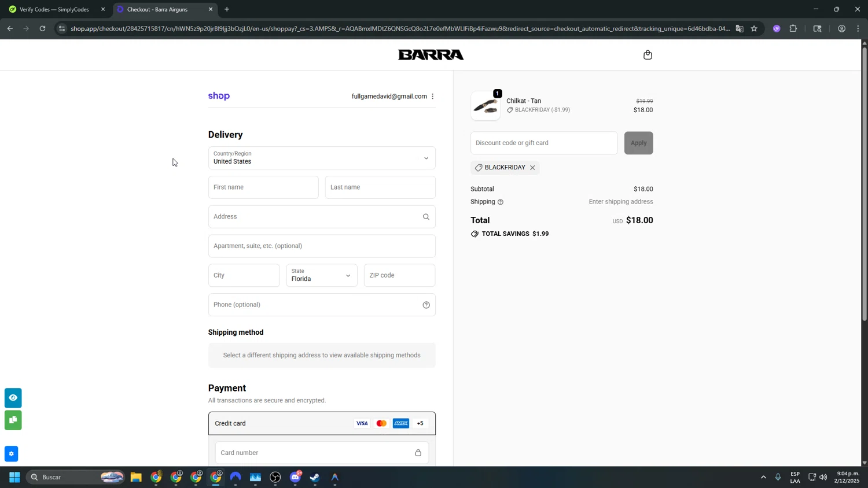868x488 pixels.
Task: Click the card number lock icon
Action: [418, 453]
